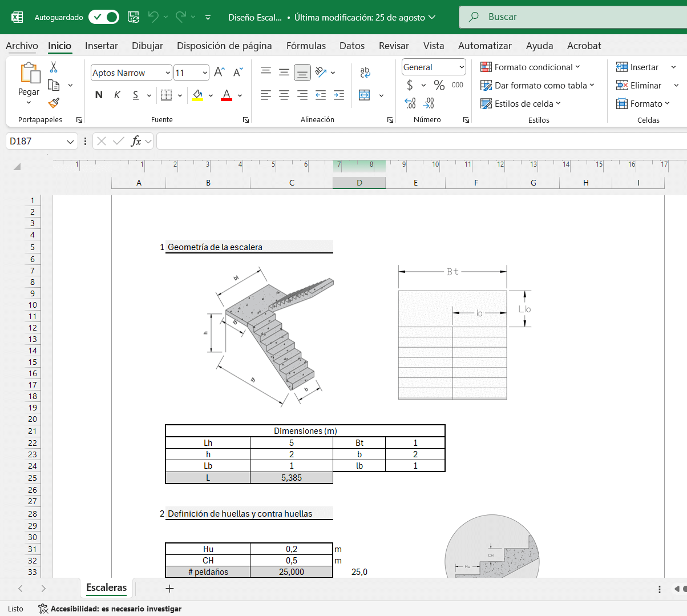Viewport: 687px width, 616px height.
Task: Click the Wrap text icon
Action: click(x=365, y=73)
